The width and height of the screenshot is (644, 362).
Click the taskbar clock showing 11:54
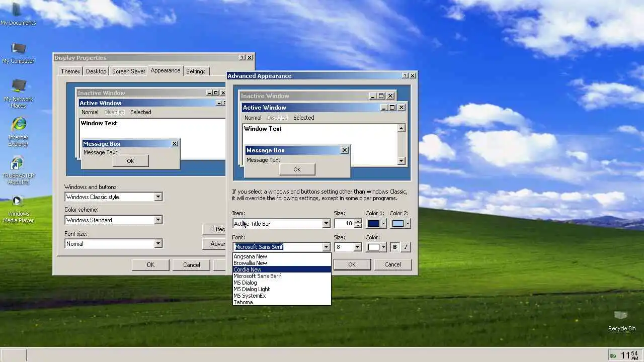[x=629, y=355]
